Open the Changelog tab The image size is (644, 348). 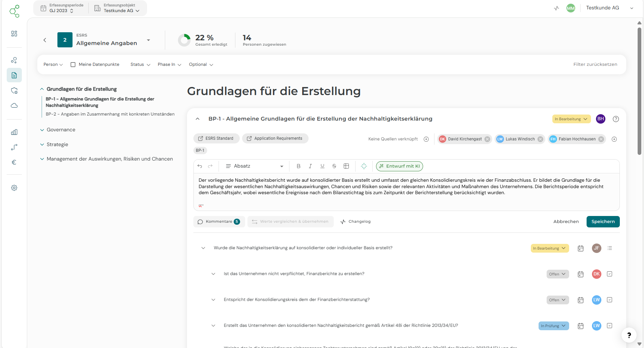click(355, 221)
